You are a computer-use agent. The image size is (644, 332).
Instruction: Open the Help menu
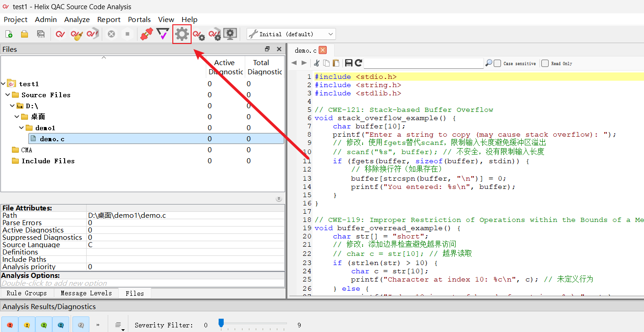[x=189, y=19]
